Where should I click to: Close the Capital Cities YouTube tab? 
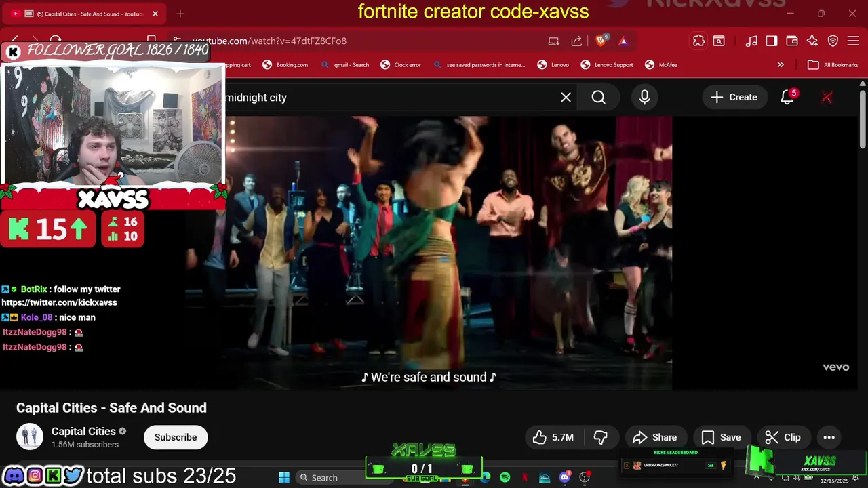click(155, 14)
